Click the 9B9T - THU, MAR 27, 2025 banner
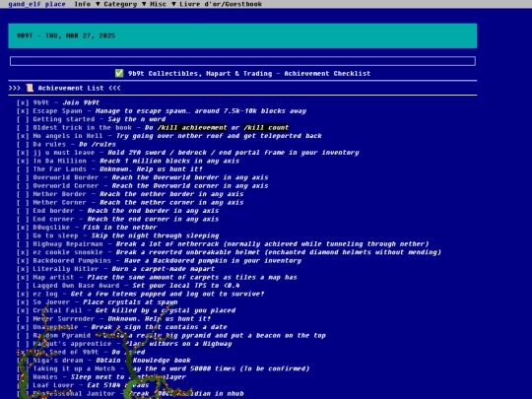 pyautogui.click(x=242, y=35)
